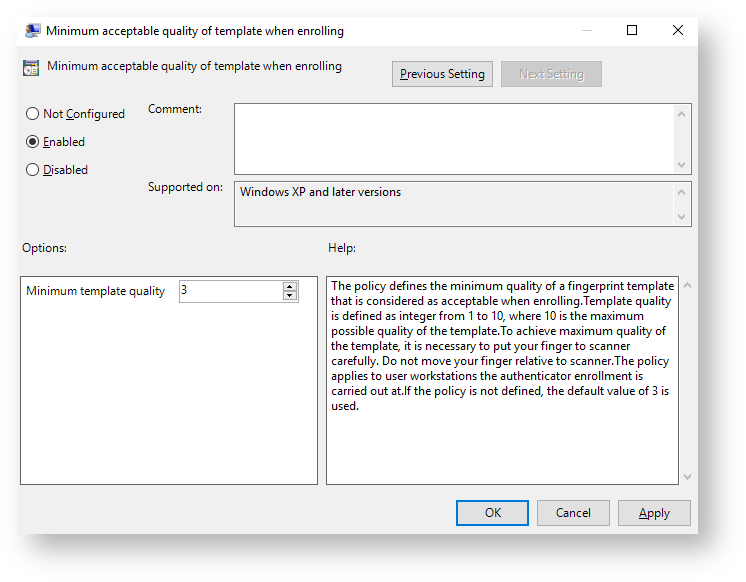Click Comment box scroll up arrow
This screenshot has width=746, height=582.
[x=682, y=114]
